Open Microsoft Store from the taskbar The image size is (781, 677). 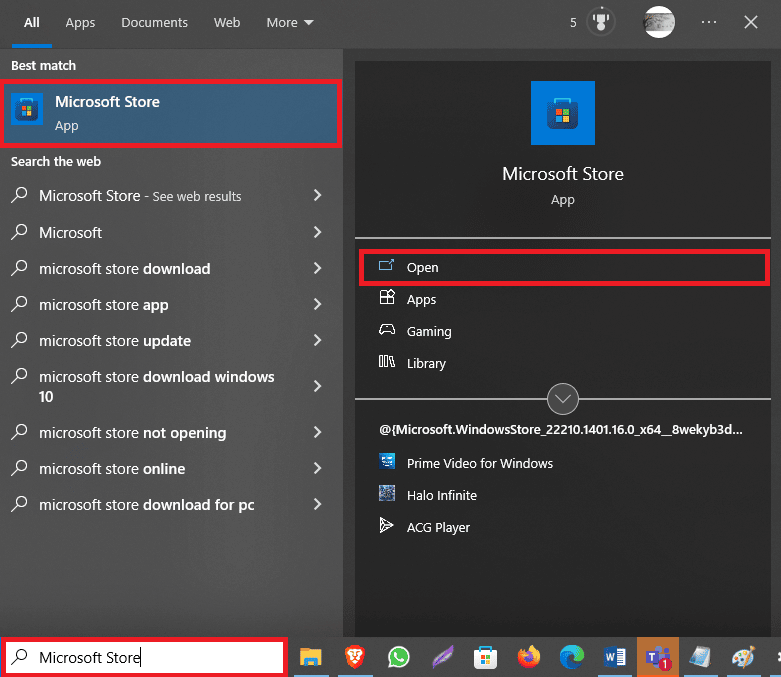tap(485, 657)
